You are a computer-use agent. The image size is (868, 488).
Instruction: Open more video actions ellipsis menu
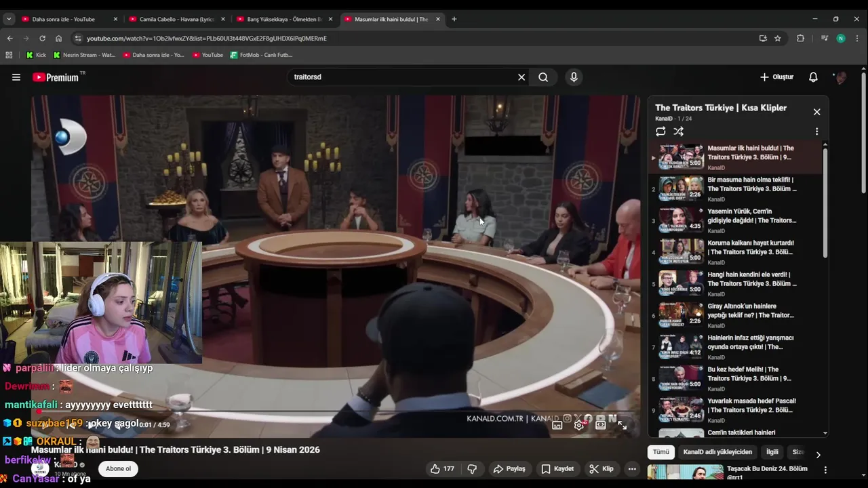coord(632,468)
